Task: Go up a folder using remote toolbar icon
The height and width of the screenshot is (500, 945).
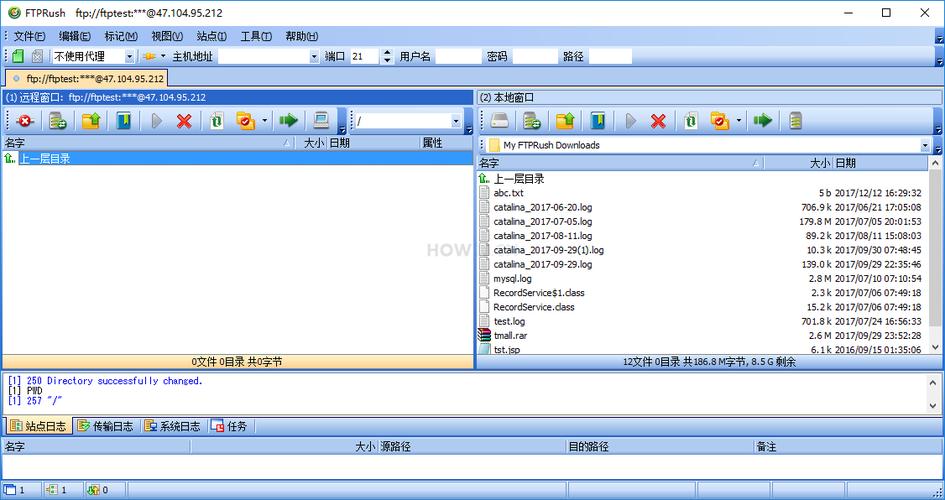Action: 91,121
